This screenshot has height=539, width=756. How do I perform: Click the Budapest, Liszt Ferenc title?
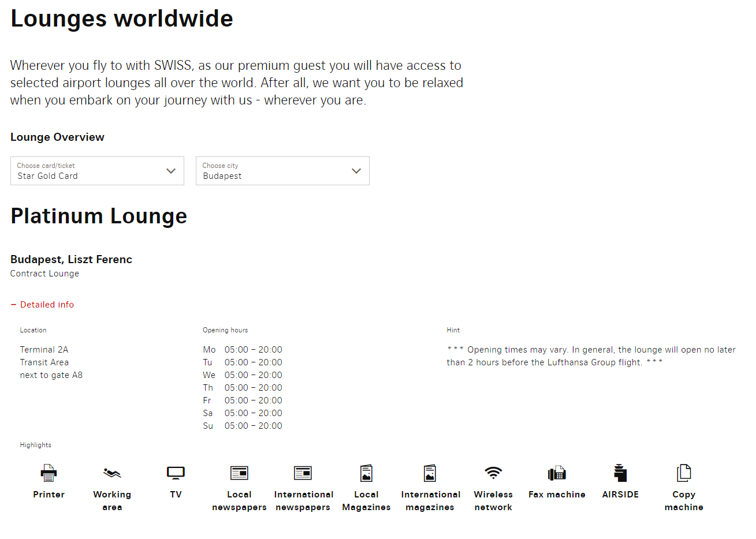pyautogui.click(x=71, y=260)
